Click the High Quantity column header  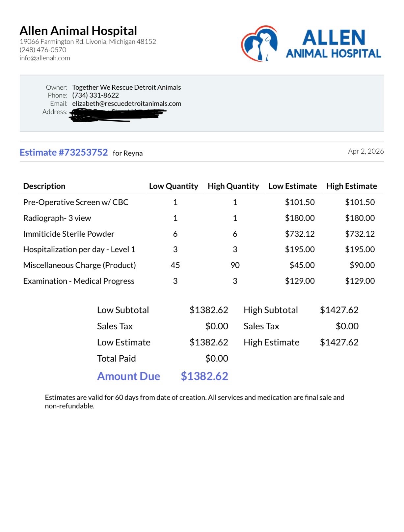click(x=233, y=186)
